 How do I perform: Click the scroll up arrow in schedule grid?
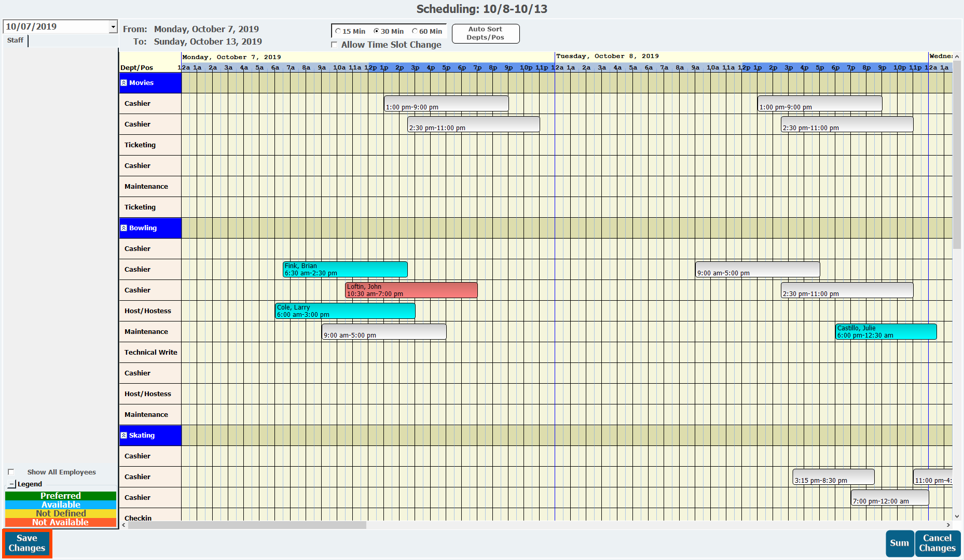(x=957, y=57)
